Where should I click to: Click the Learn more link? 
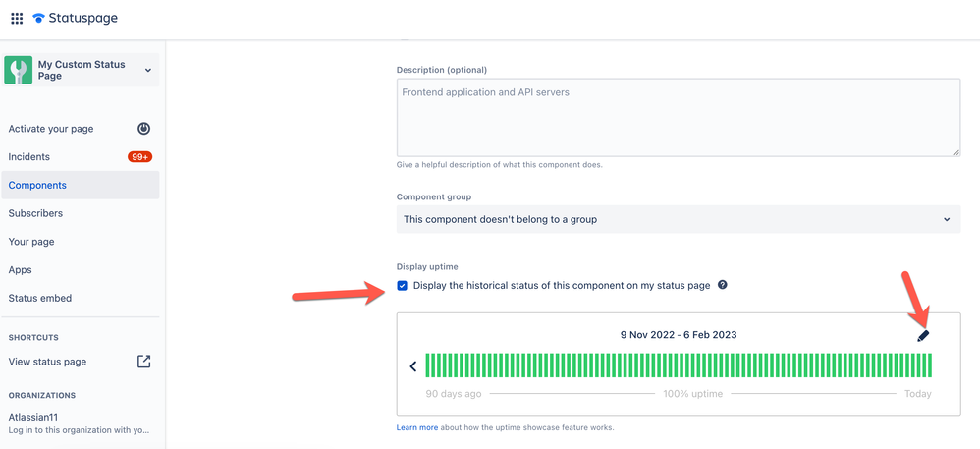[x=416, y=428]
